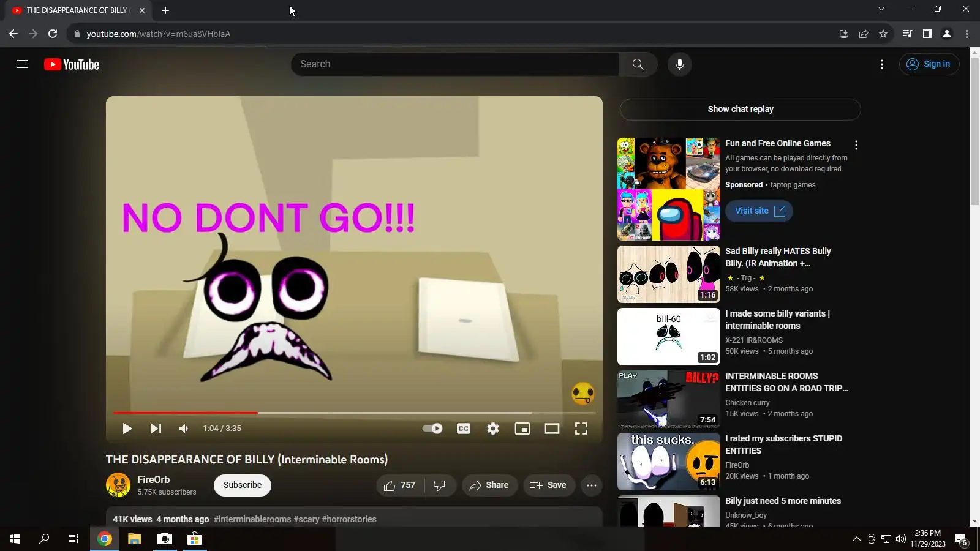Open Interminable Rooms road trip video thumbnail
Image resolution: width=980 pixels, height=551 pixels.
[x=669, y=399]
